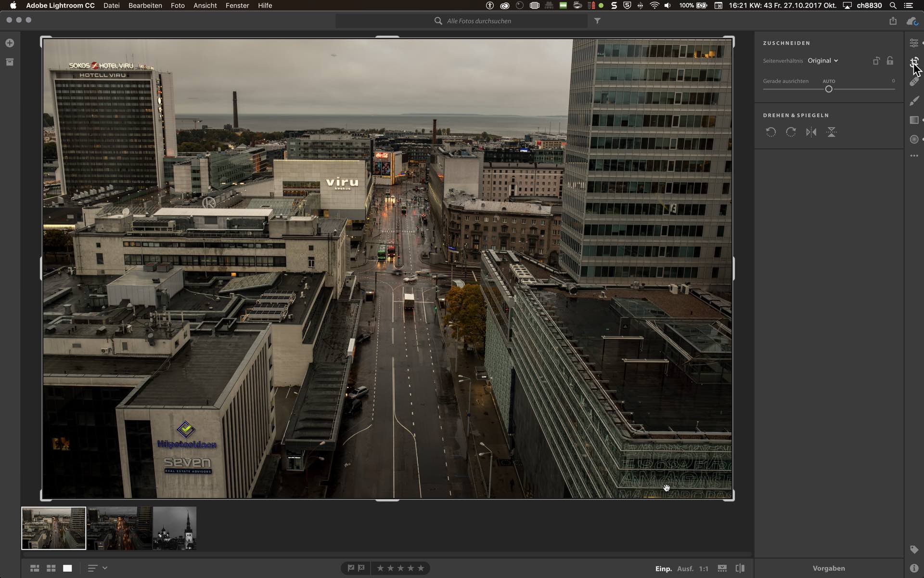Toggle the filmstrip visibility icon

coord(722,568)
